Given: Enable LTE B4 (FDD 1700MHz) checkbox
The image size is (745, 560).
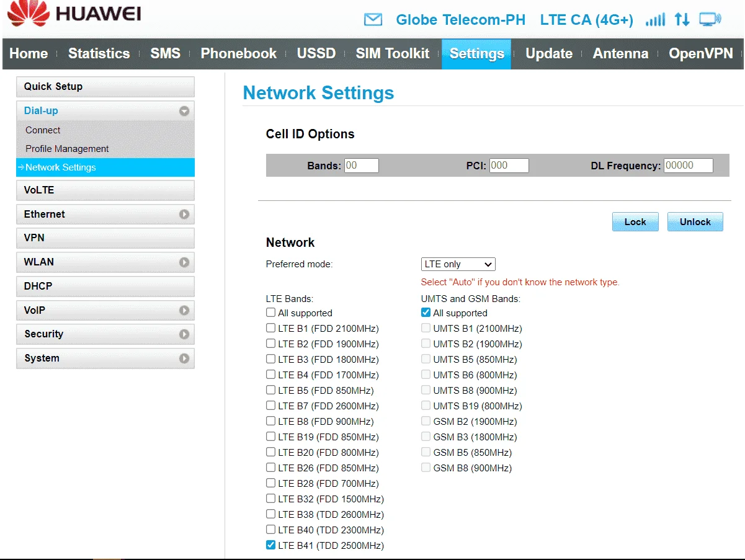Looking at the screenshot, I should point(270,375).
